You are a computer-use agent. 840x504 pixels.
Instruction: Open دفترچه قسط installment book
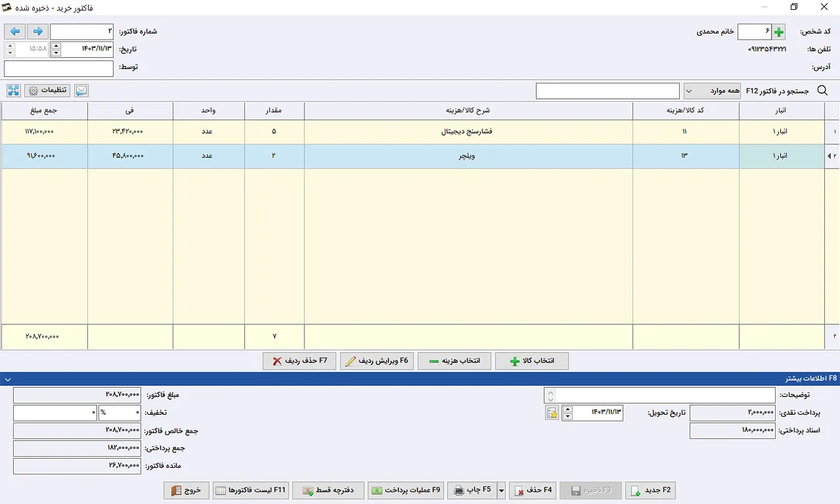pos(328,490)
